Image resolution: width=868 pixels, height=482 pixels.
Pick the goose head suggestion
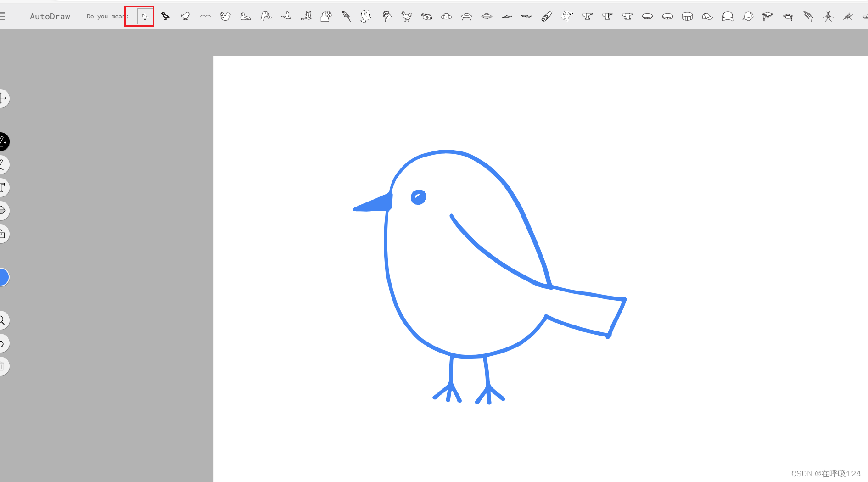(266, 17)
